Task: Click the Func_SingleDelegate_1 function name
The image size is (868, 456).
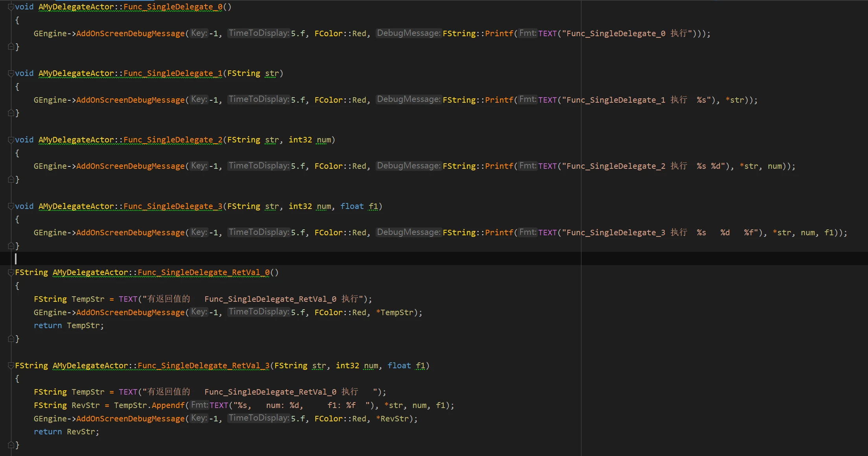Action: tap(173, 74)
